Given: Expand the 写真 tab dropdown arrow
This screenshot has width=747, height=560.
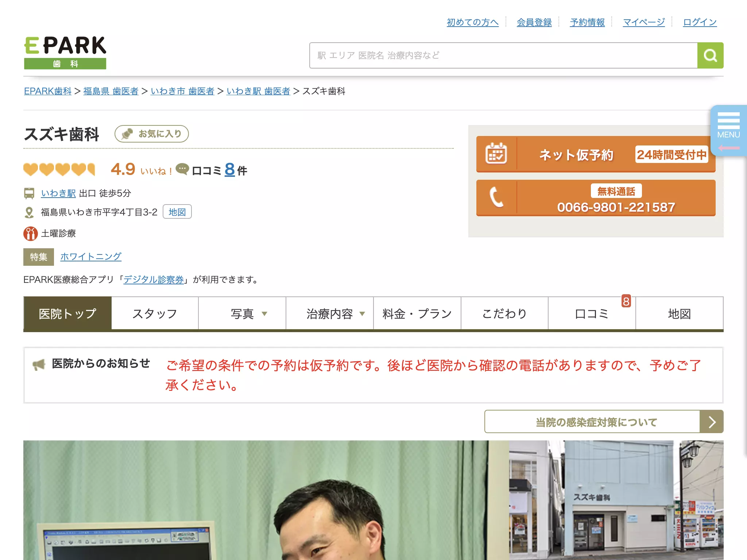Looking at the screenshot, I should [x=264, y=314].
